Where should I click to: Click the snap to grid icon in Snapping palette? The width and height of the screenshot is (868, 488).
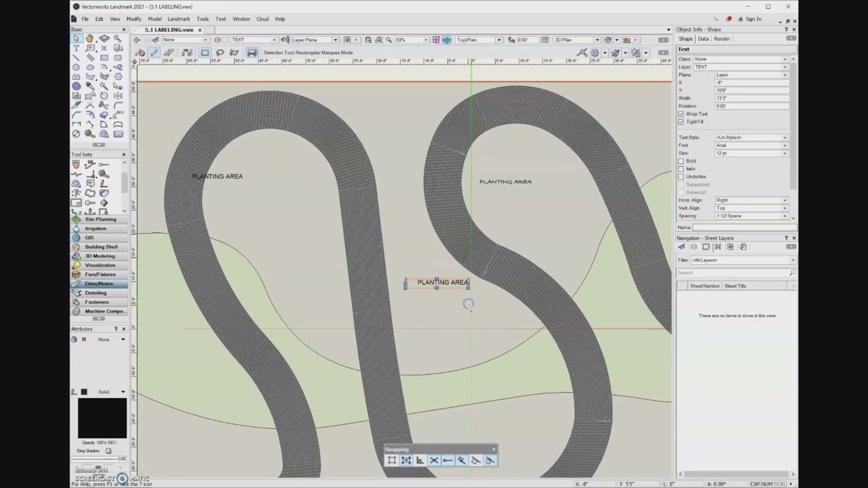point(392,460)
